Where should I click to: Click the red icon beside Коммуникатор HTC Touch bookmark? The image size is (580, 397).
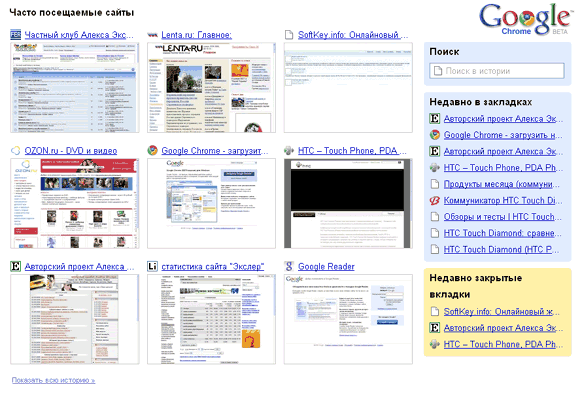pyautogui.click(x=435, y=200)
